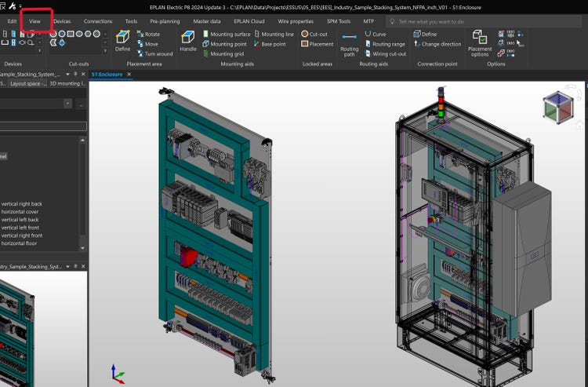Click the 3D view cube navigator
Viewport: 588px width, 387px height.
pos(557,108)
